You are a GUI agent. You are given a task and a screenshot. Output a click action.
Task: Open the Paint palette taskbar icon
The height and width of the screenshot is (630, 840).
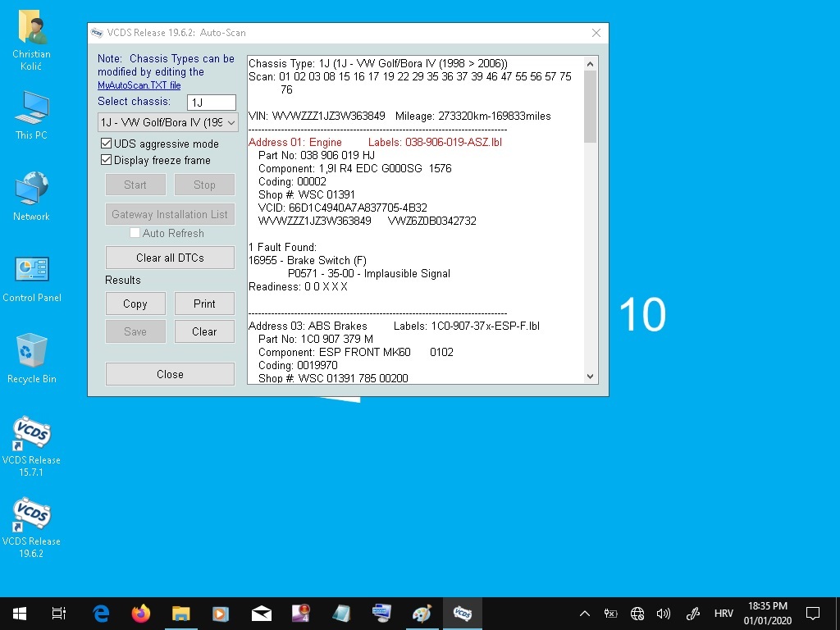click(x=422, y=614)
